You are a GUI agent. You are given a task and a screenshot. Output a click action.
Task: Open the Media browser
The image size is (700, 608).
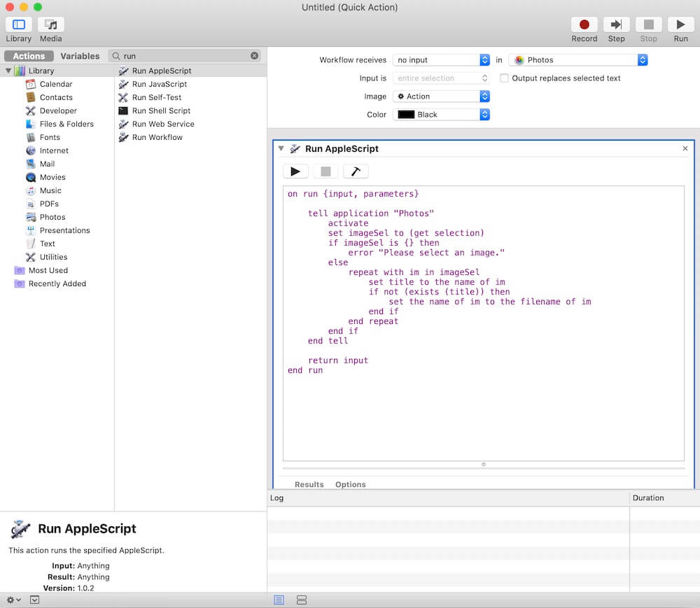pos(51,24)
